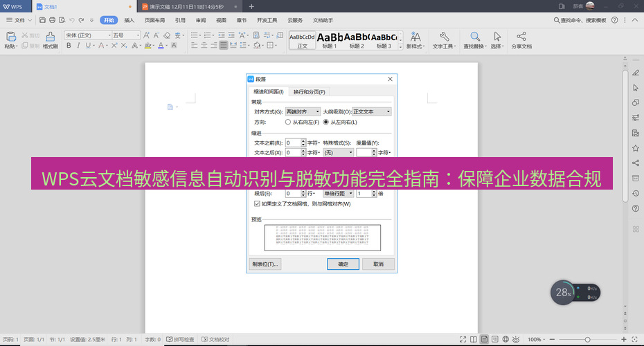Toggle document proofreading (文档校对) in status bar
The height and width of the screenshot is (346, 644).
[x=215, y=340]
